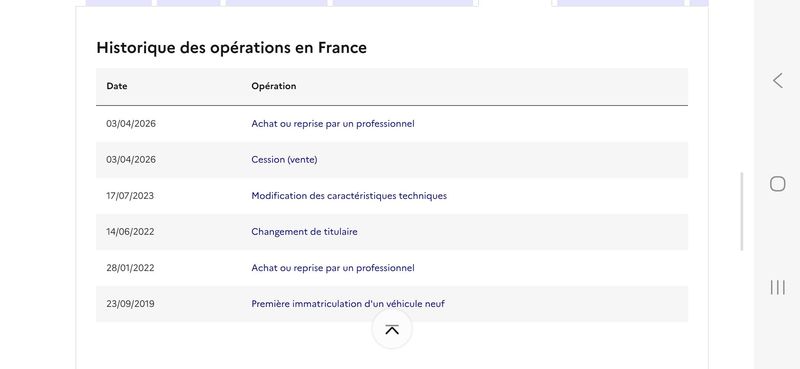
Task: Select the 23/09/2019 date cell
Action: coord(130,304)
